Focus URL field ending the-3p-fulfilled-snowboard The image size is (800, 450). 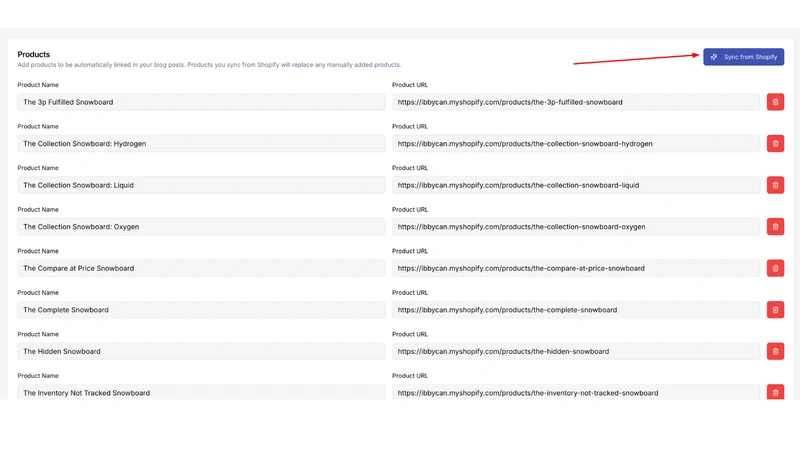coord(576,102)
